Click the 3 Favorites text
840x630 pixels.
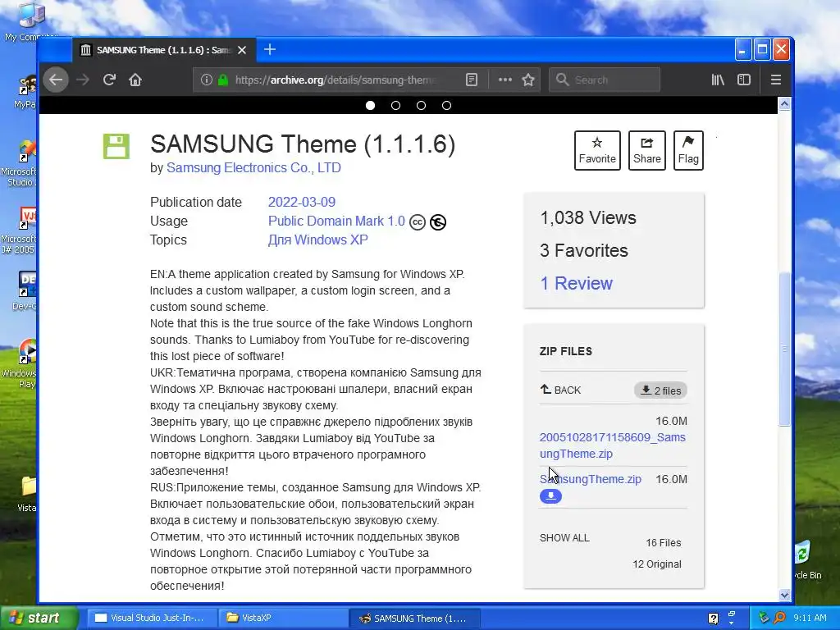coord(584,251)
